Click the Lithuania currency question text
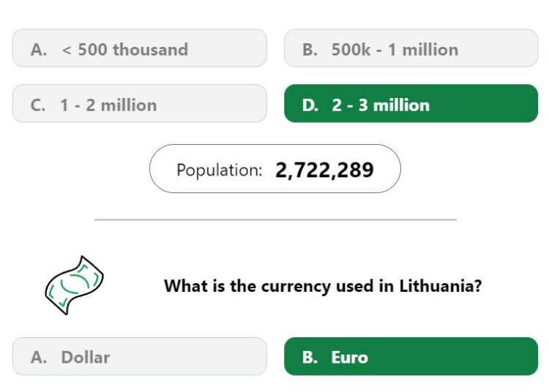Image resolution: width=549 pixels, height=392 pixels. click(323, 286)
